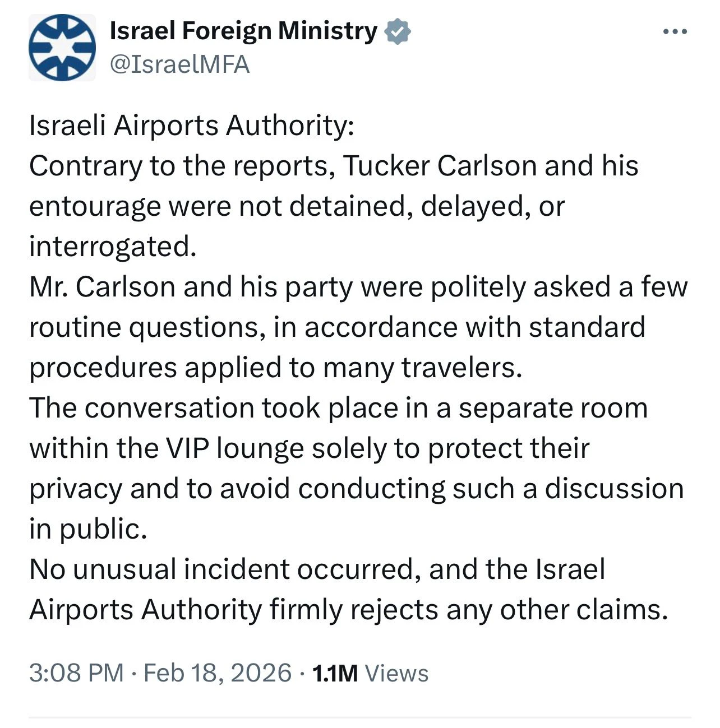
Task: Open the Israel Foreign Ministry profile avatar
Action: 62,48
